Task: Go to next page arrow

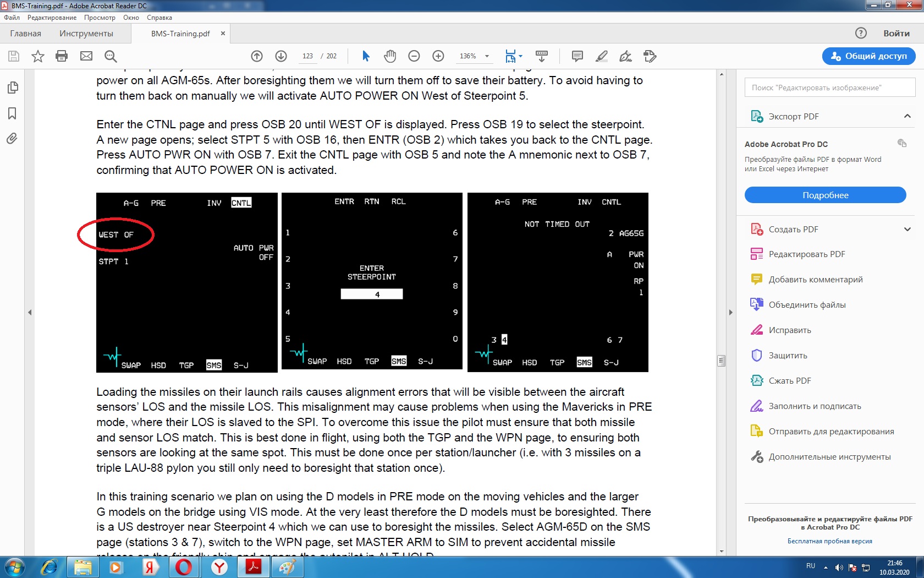Action: click(x=281, y=56)
